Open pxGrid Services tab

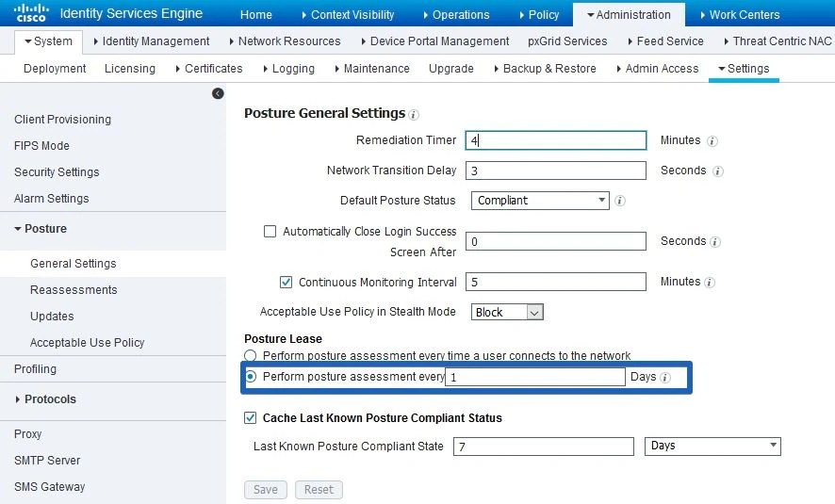(x=567, y=41)
